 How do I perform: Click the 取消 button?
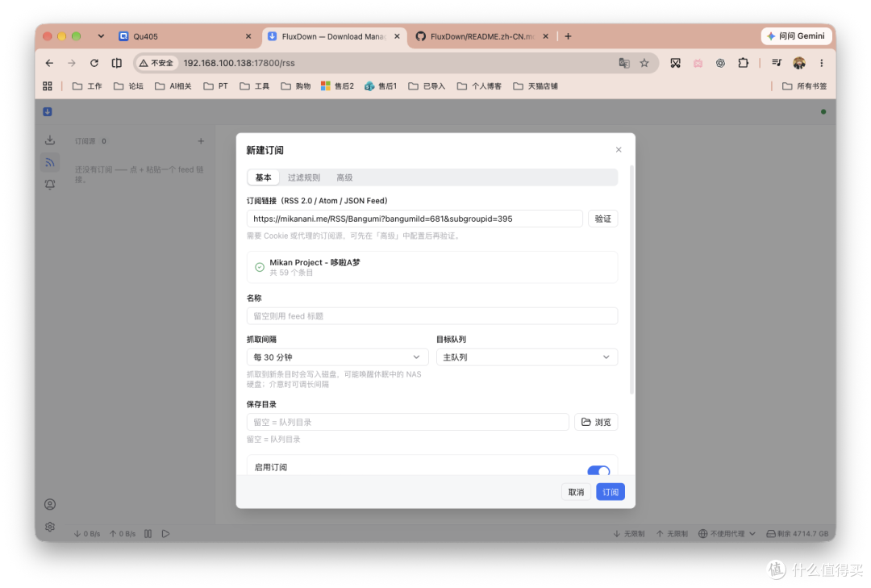click(576, 492)
